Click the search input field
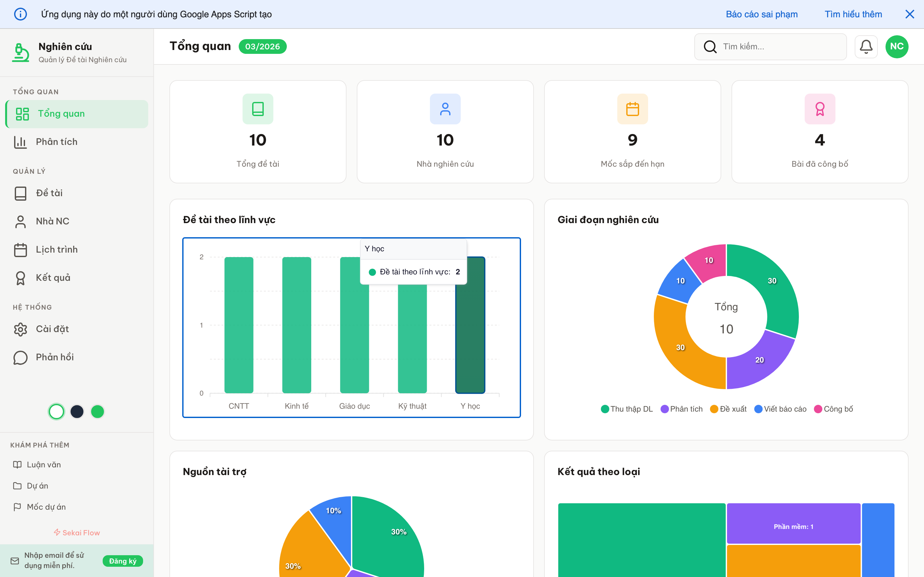 pyautogui.click(x=771, y=46)
